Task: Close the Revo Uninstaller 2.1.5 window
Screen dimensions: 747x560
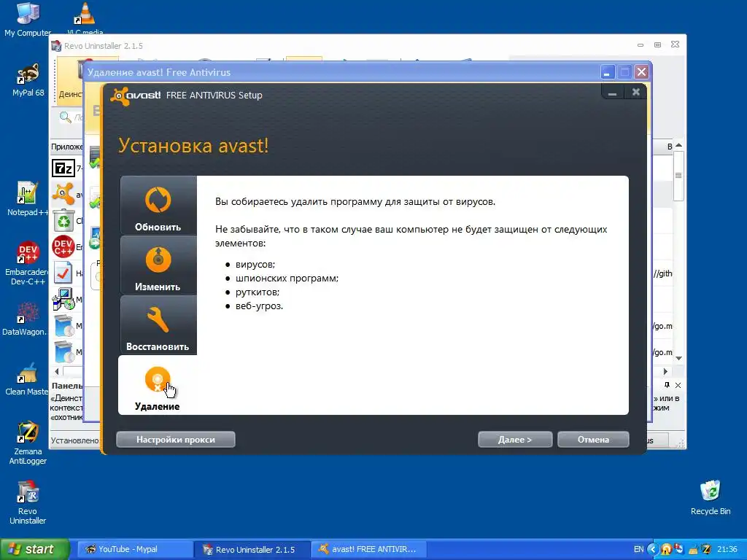Action: coord(675,44)
